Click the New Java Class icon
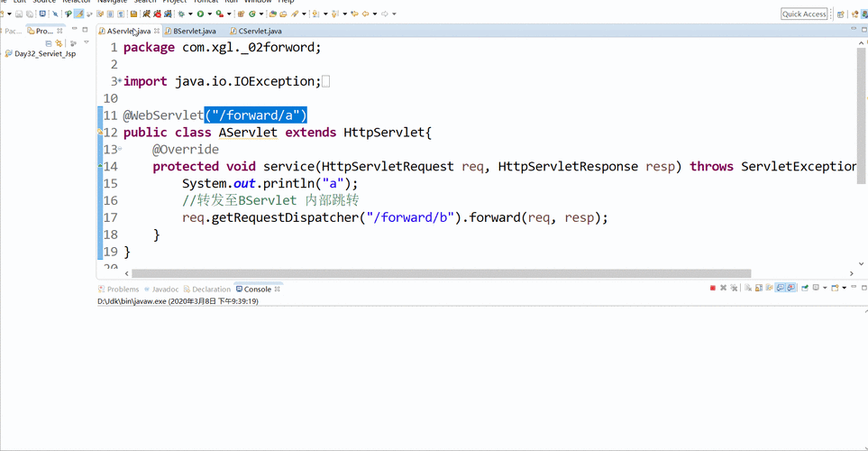 251,14
